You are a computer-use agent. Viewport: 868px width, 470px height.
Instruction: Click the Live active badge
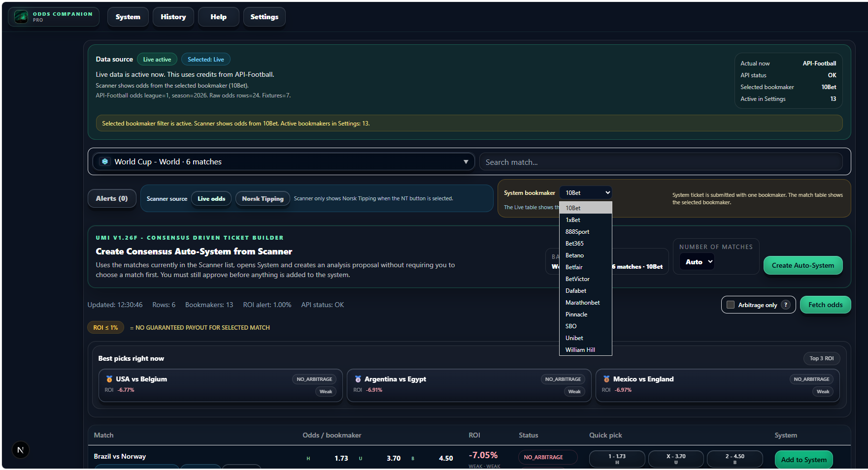[157, 60]
